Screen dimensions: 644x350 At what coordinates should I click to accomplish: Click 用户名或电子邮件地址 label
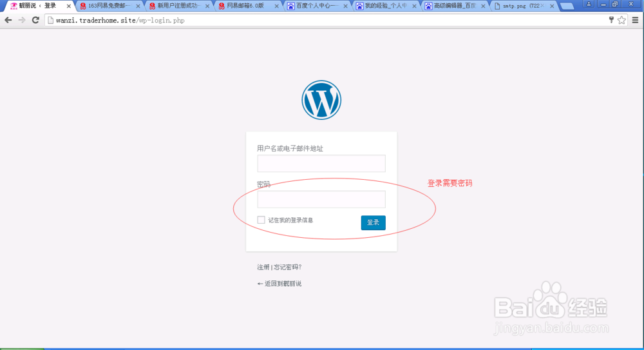[290, 148]
